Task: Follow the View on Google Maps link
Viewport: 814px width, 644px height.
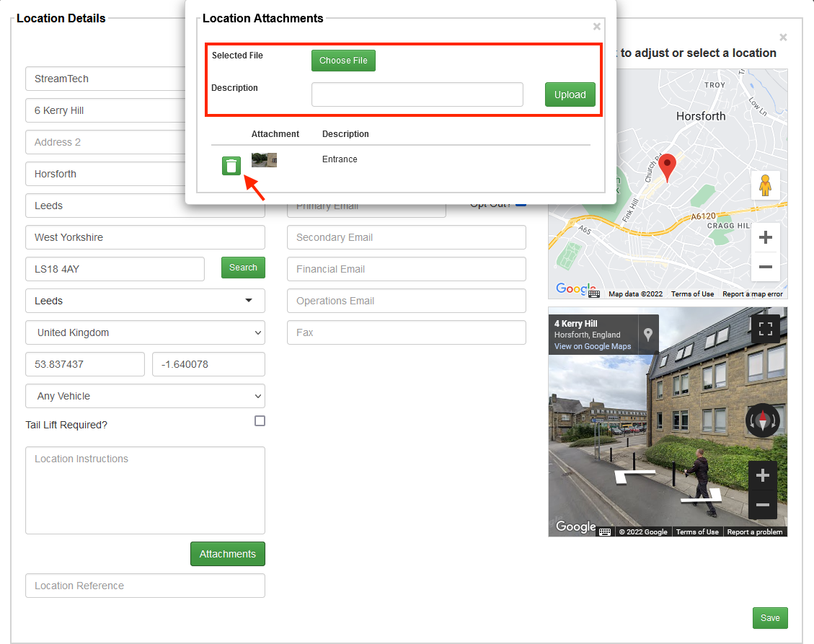Action: click(593, 346)
